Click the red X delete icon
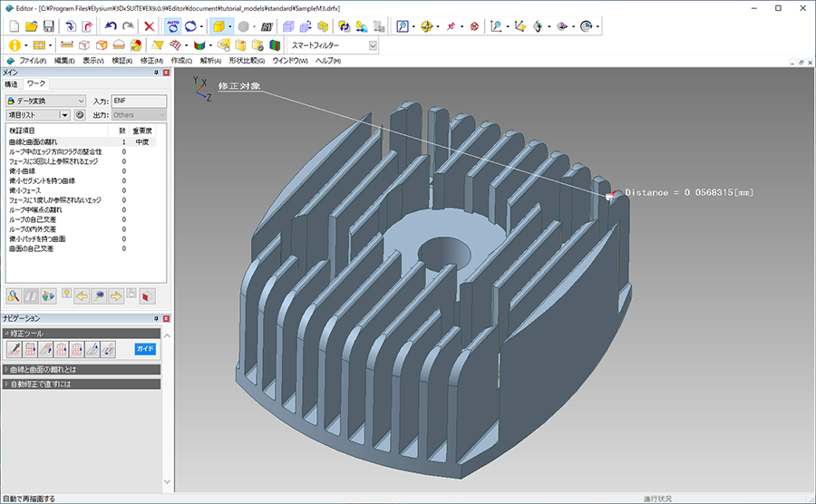Viewport: 816px width, 504px height. point(150,26)
